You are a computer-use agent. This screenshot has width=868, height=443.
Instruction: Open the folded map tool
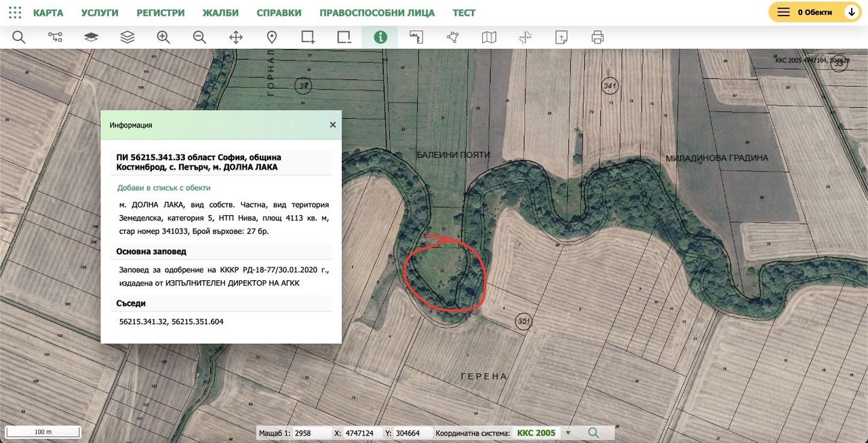coord(489,37)
